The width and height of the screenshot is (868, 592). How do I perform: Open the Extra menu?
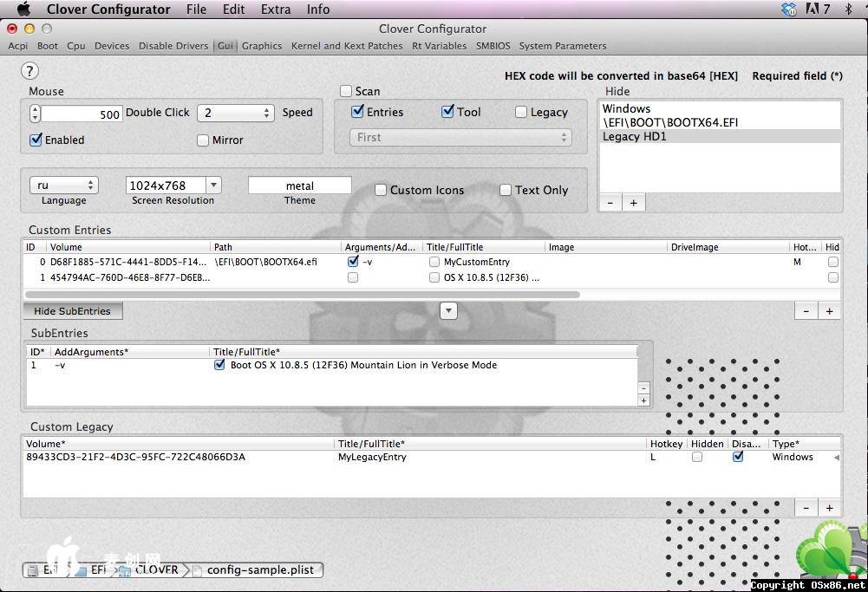276,10
